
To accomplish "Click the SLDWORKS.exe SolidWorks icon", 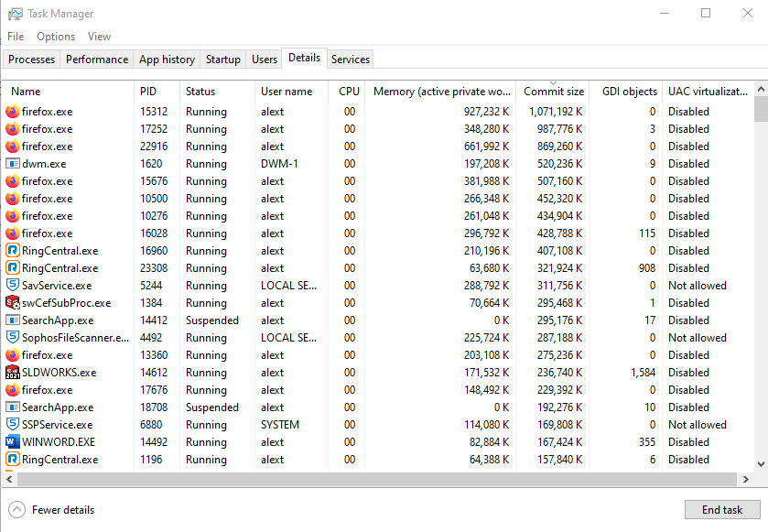I will (x=13, y=373).
